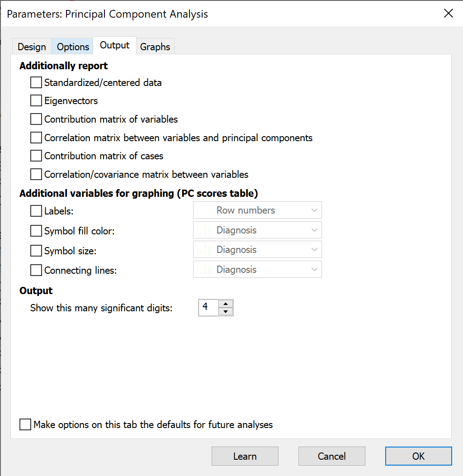The height and width of the screenshot is (476, 463).
Task: Check the Eigenvectors option
Action: [x=36, y=101]
